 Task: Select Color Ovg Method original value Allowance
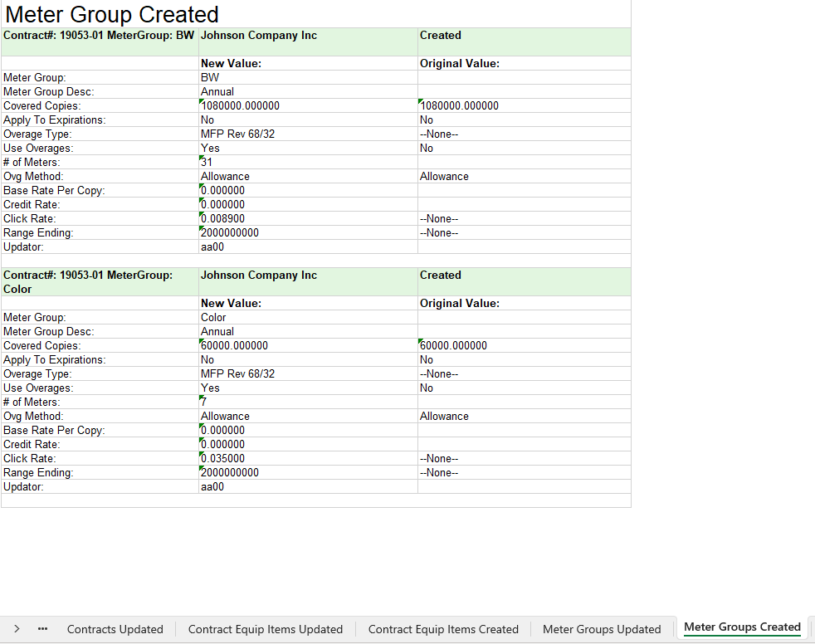(x=525, y=417)
